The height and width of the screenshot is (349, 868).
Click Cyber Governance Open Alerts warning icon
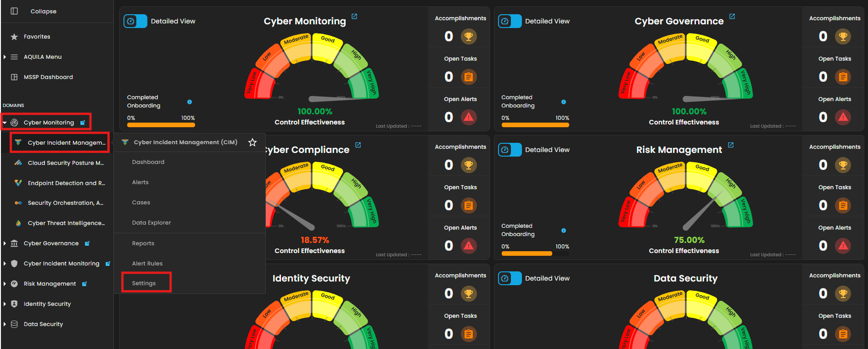[843, 117]
